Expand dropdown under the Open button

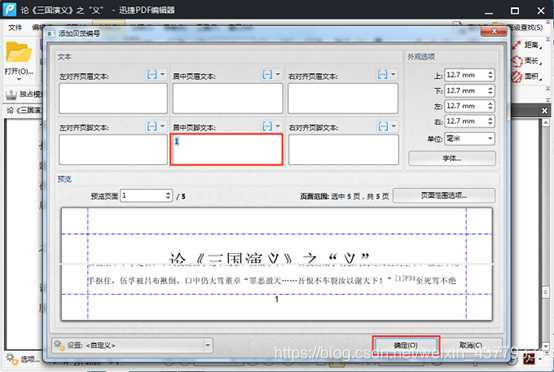click(x=19, y=79)
